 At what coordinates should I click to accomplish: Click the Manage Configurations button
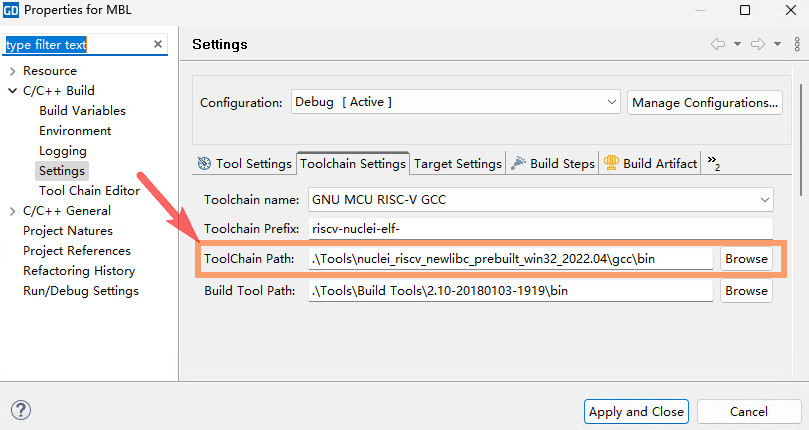(705, 102)
